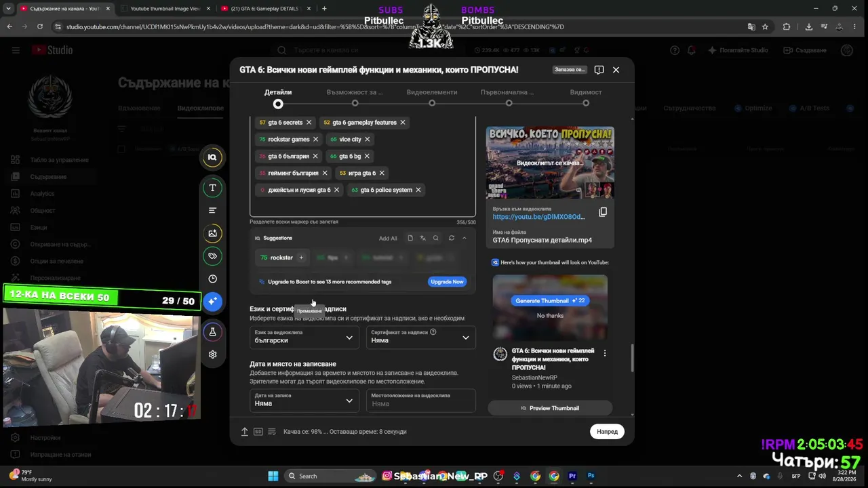The image size is (868, 488).
Task: Remove the 'игра gta 6' tag
Action: point(381,174)
